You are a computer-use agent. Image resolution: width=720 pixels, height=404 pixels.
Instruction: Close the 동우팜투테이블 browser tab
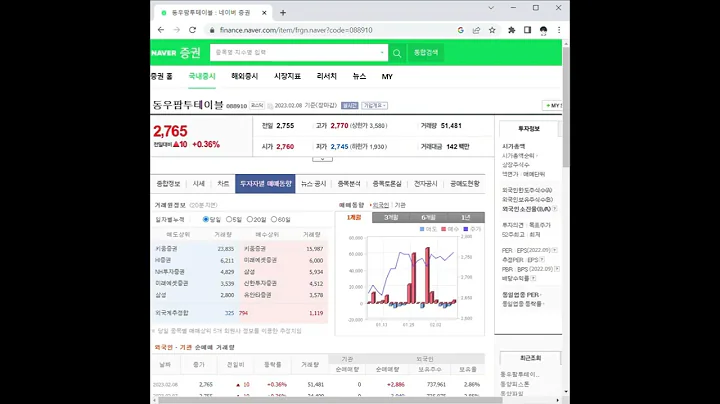pos(264,13)
